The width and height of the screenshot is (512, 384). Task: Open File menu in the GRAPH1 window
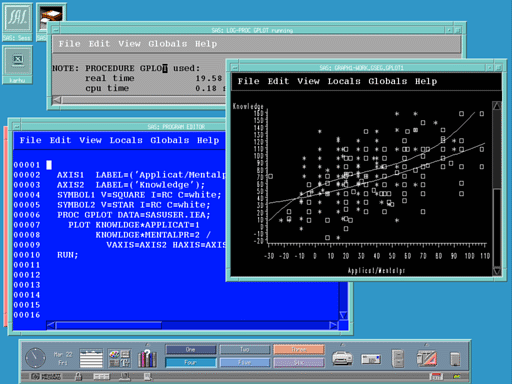(248, 81)
